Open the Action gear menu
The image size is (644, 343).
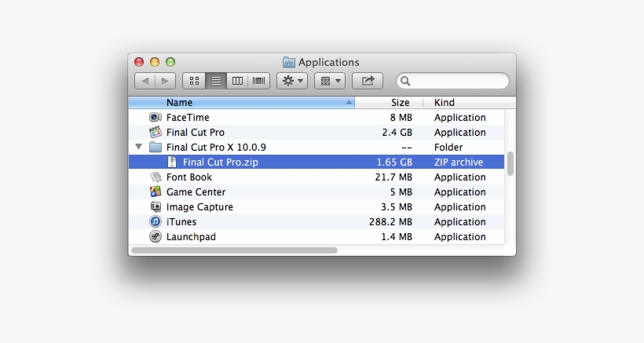click(292, 81)
